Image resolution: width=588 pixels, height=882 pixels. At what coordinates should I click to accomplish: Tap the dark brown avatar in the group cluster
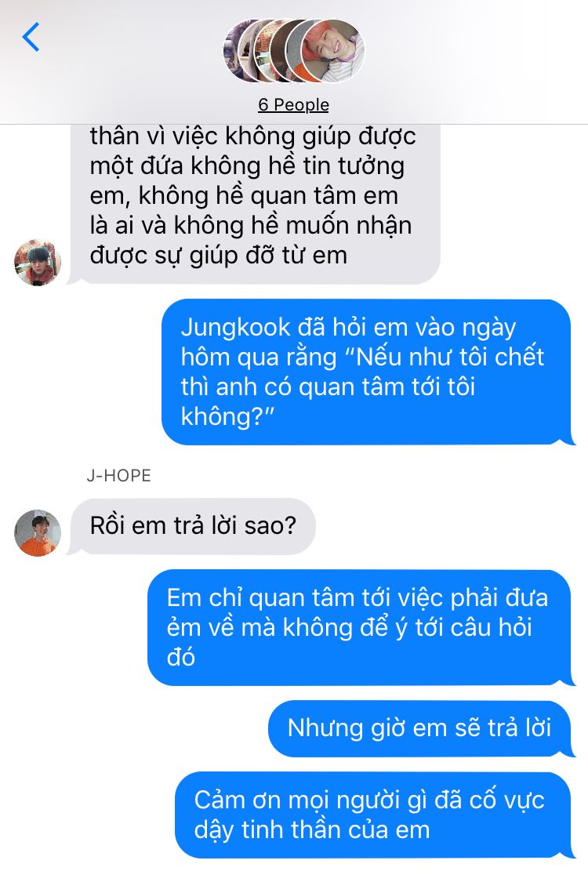tap(278, 51)
